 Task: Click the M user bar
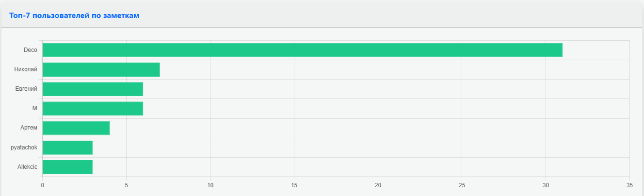click(x=93, y=109)
